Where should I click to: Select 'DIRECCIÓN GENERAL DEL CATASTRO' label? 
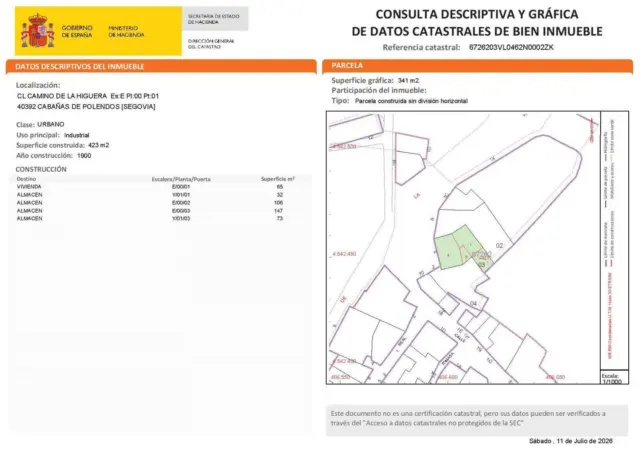(x=211, y=44)
